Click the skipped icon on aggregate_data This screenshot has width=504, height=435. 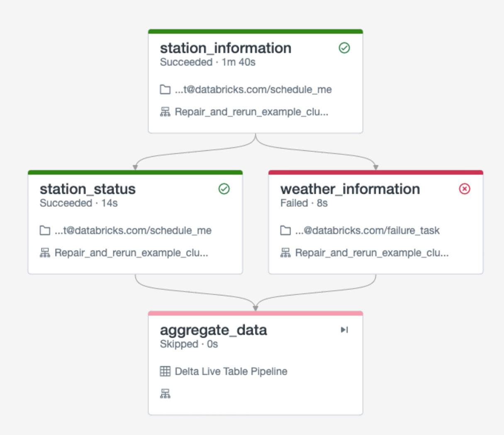tap(344, 330)
